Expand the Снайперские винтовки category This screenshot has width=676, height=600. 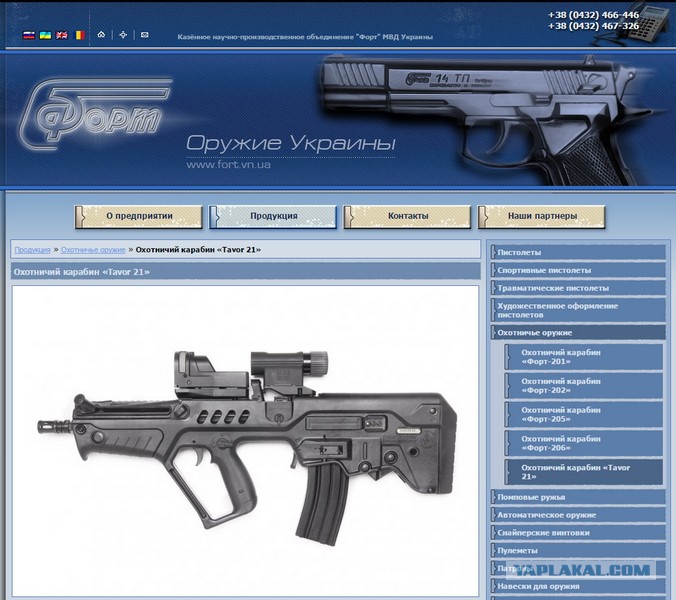pyautogui.click(x=578, y=533)
